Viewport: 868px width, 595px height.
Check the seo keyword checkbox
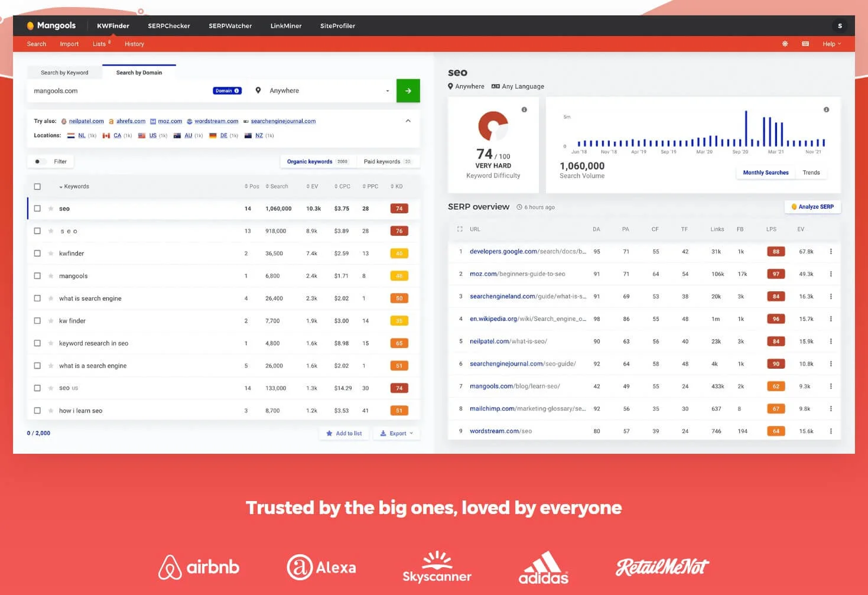37,209
